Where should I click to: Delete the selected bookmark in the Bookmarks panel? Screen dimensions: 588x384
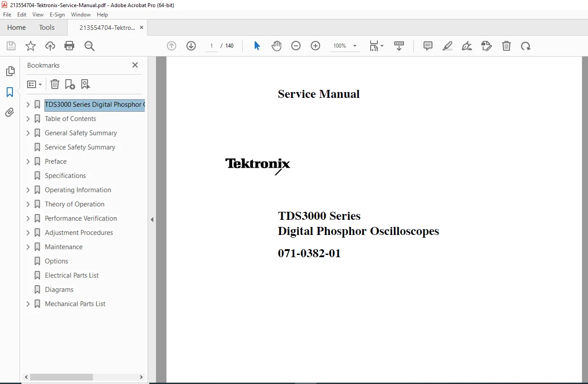(55, 84)
